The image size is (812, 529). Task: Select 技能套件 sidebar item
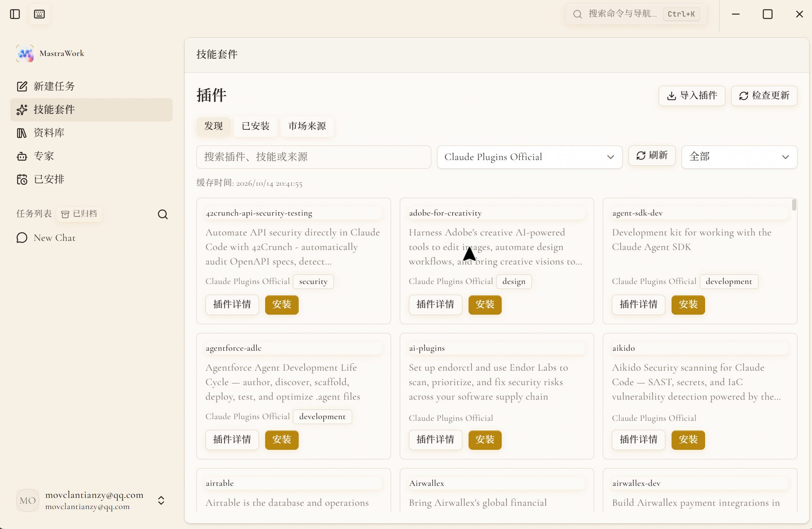coord(91,109)
